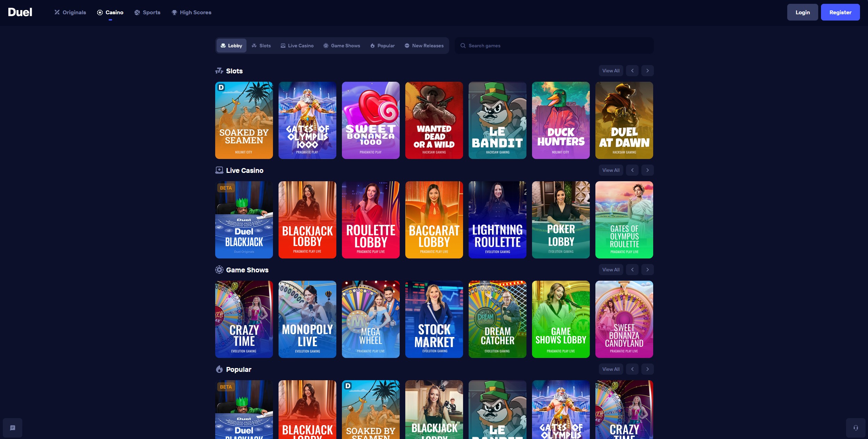Screen dimensions: 868x439
Task: Open High Scores in top navigation
Action: [191, 13]
